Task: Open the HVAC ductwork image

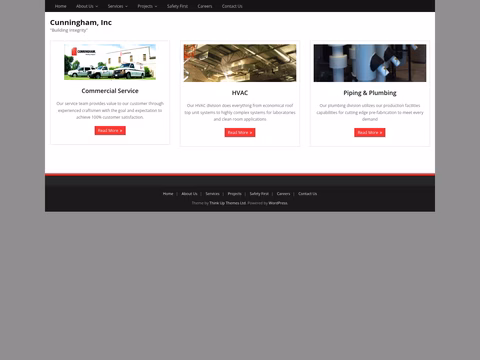Action: click(x=240, y=63)
